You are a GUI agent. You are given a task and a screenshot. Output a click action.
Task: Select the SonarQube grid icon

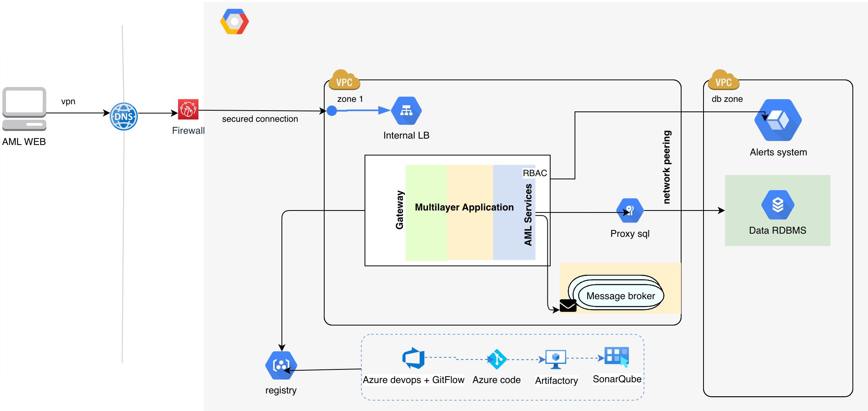click(617, 356)
